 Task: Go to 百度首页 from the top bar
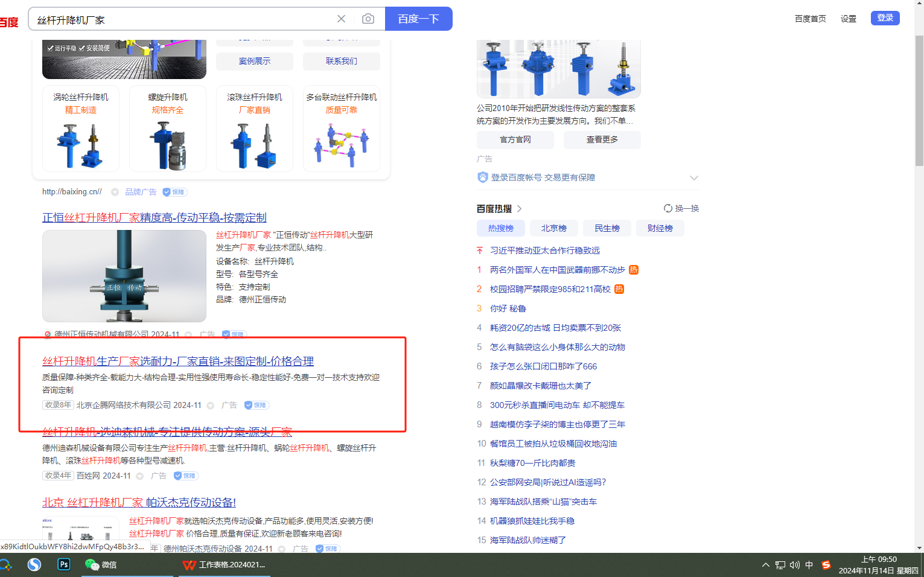(811, 19)
